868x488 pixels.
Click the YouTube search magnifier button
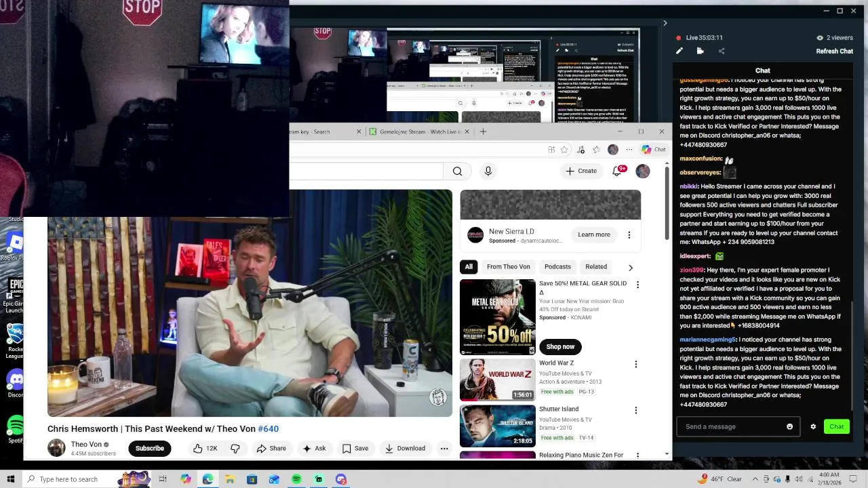click(x=457, y=171)
